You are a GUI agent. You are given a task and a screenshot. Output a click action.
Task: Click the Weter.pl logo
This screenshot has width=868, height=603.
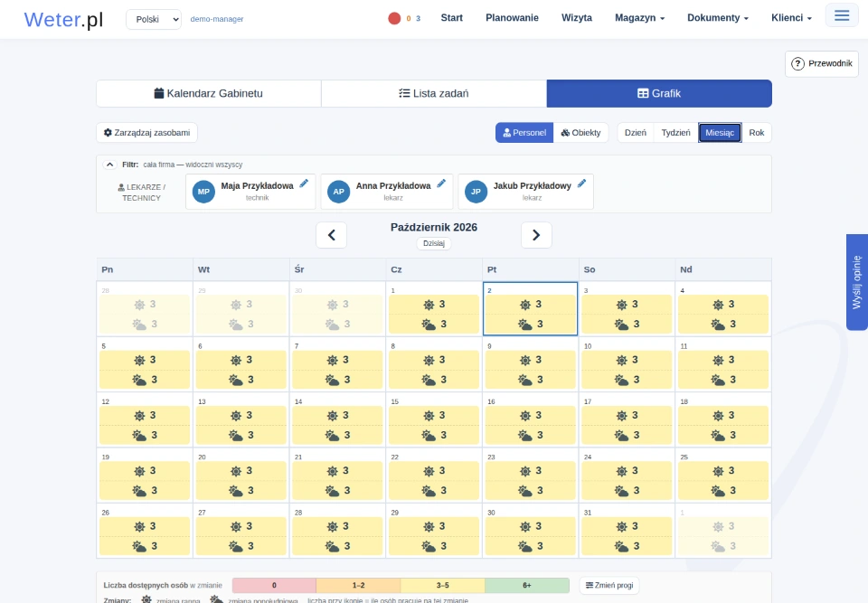pos(63,19)
